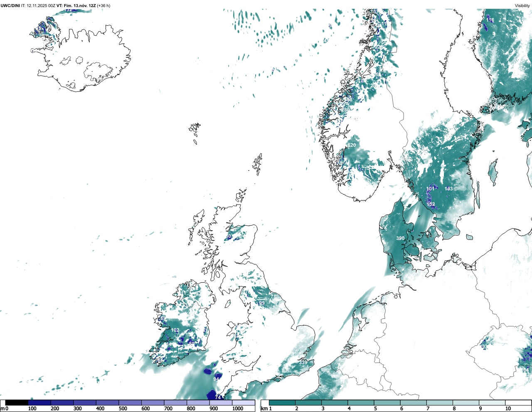Image resolution: width=532 pixels, height=412 pixels.
Task: Click the '102' value over Ireland
Action: [175, 331]
